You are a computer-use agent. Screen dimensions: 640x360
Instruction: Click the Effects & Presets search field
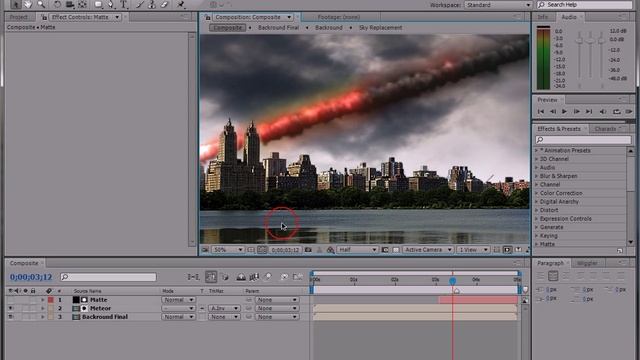[x=583, y=140]
